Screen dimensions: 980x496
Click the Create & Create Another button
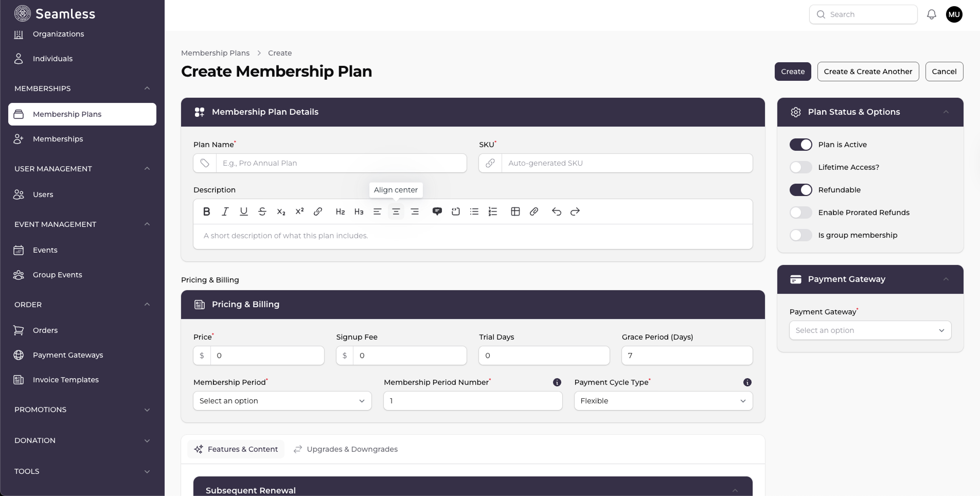tap(867, 72)
